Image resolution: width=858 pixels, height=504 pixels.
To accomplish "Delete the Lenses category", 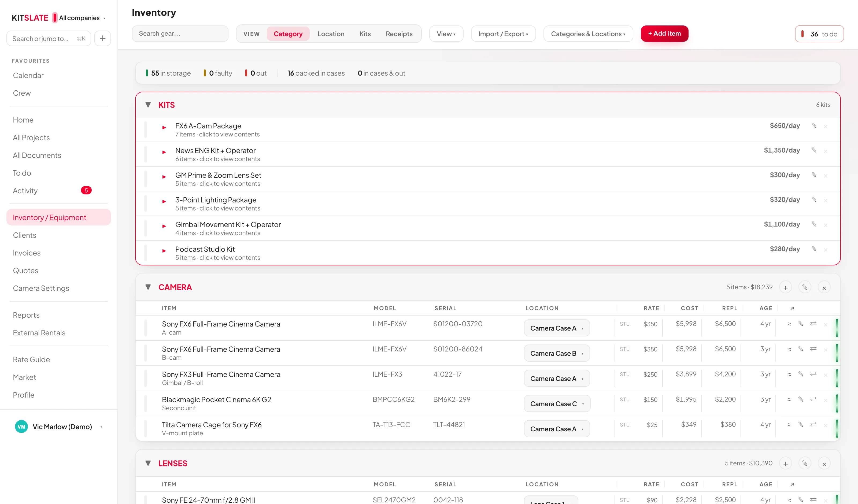I will 824,464.
